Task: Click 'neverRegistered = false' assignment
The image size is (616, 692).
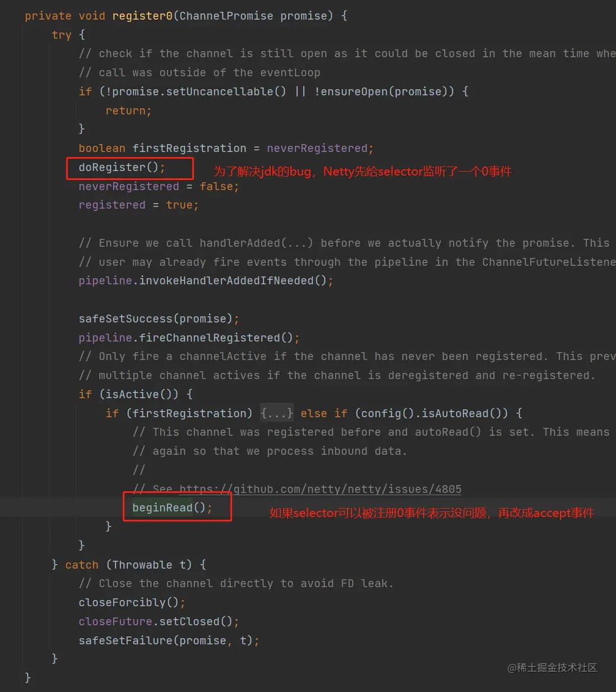Action: coord(159,186)
